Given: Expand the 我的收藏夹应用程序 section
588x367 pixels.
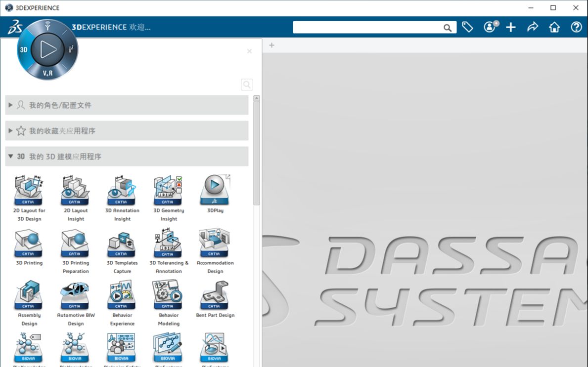Looking at the screenshot, I should pos(127,131).
